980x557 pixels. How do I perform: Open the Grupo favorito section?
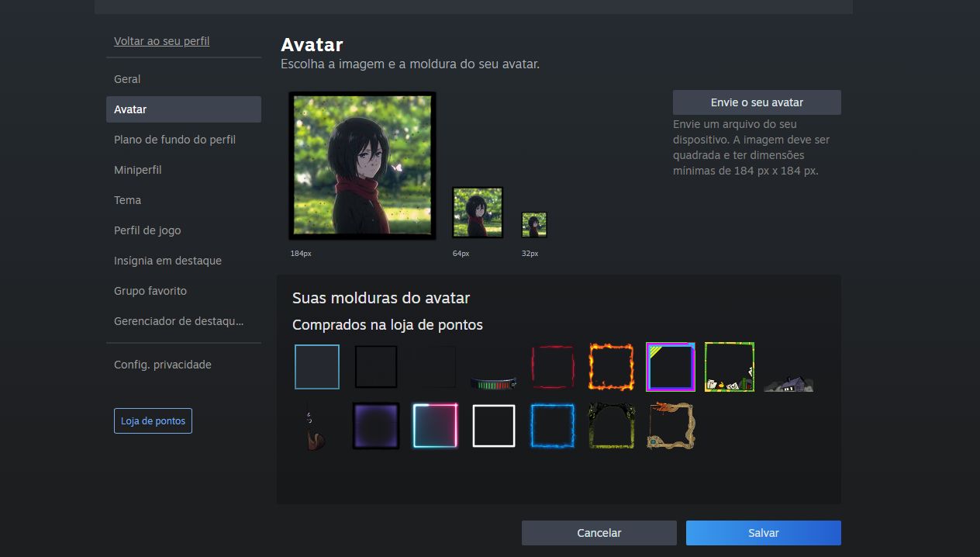tap(184, 291)
